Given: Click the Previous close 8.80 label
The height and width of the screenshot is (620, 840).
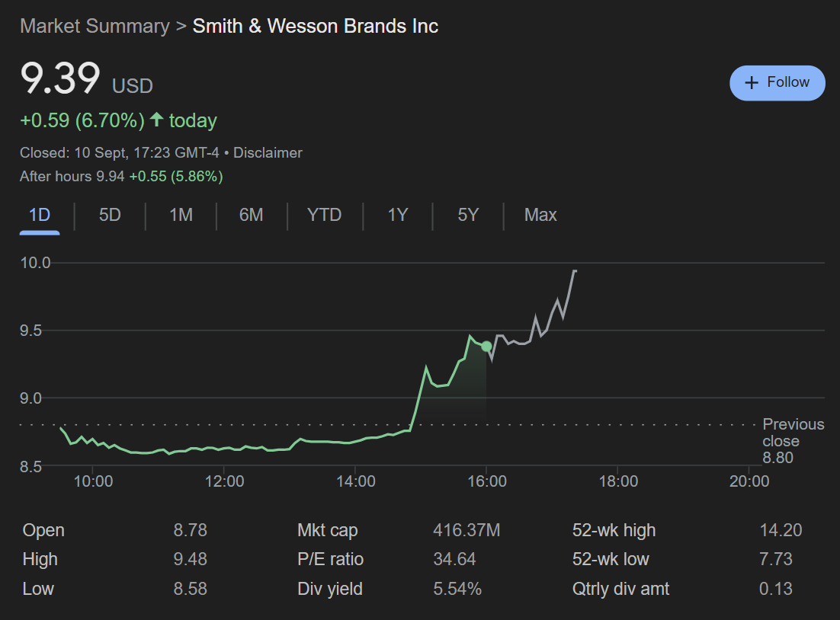Looking at the screenshot, I should click(793, 441).
